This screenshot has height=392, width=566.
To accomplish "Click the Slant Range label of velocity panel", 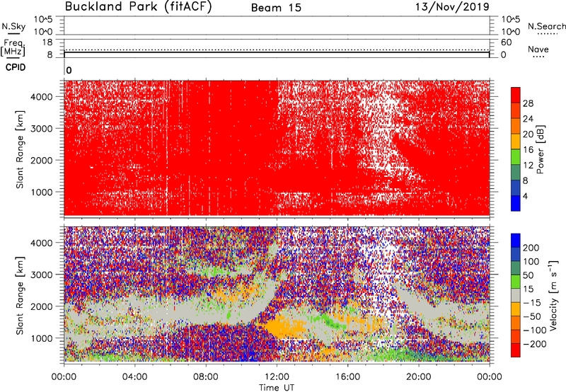I will (x=20, y=295).
